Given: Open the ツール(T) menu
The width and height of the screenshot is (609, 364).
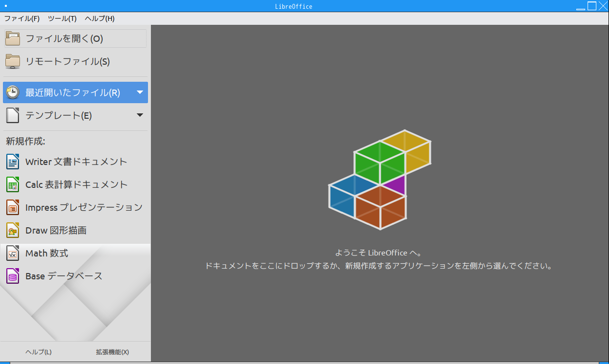Looking at the screenshot, I should coord(62,18).
